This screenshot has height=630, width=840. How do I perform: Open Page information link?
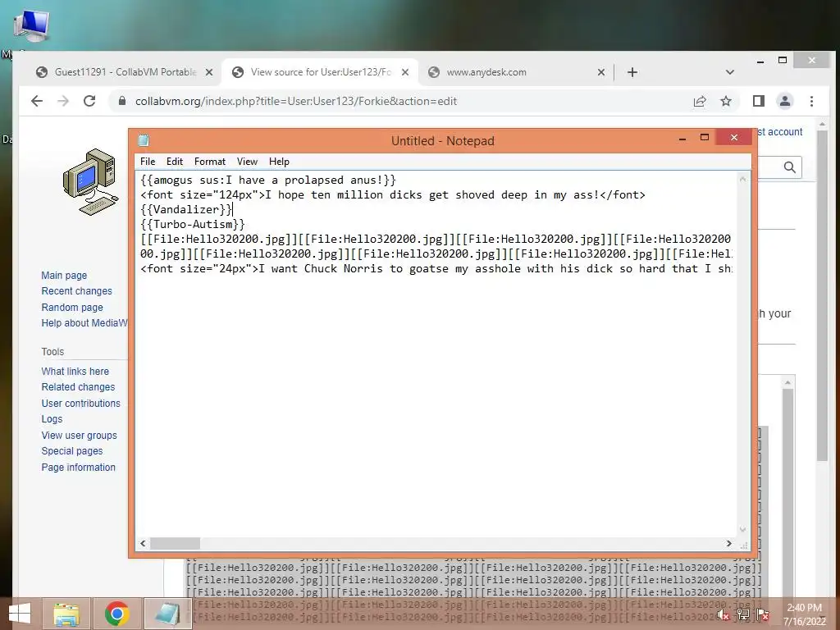click(x=78, y=467)
